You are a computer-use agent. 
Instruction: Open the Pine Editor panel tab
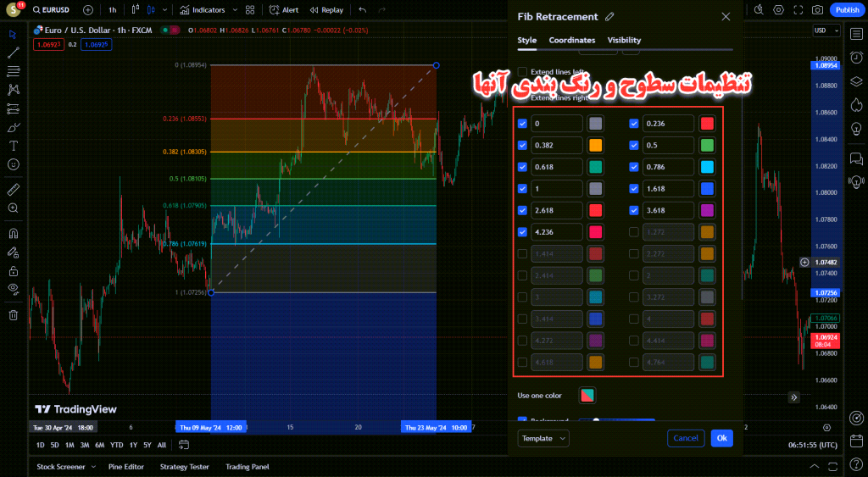click(x=127, y=467)
